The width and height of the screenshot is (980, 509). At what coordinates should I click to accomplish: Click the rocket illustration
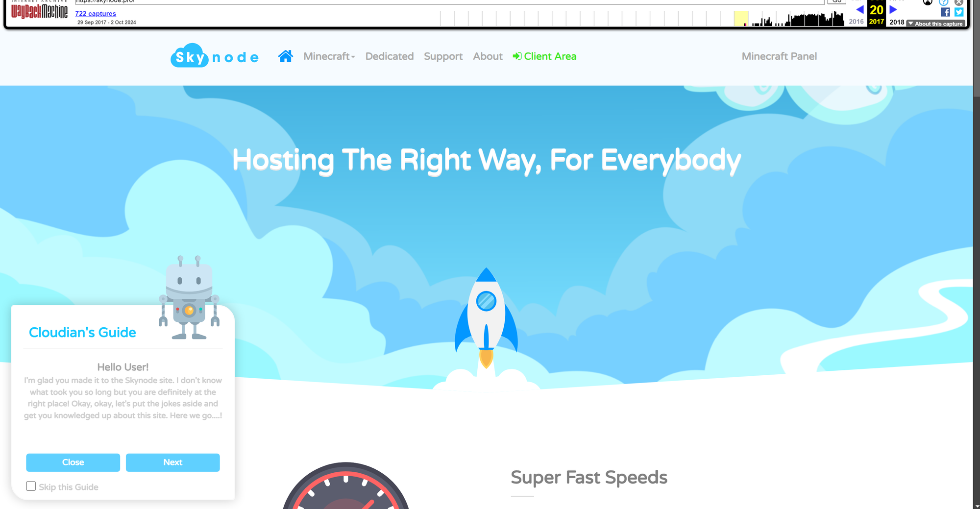[486, 318]
